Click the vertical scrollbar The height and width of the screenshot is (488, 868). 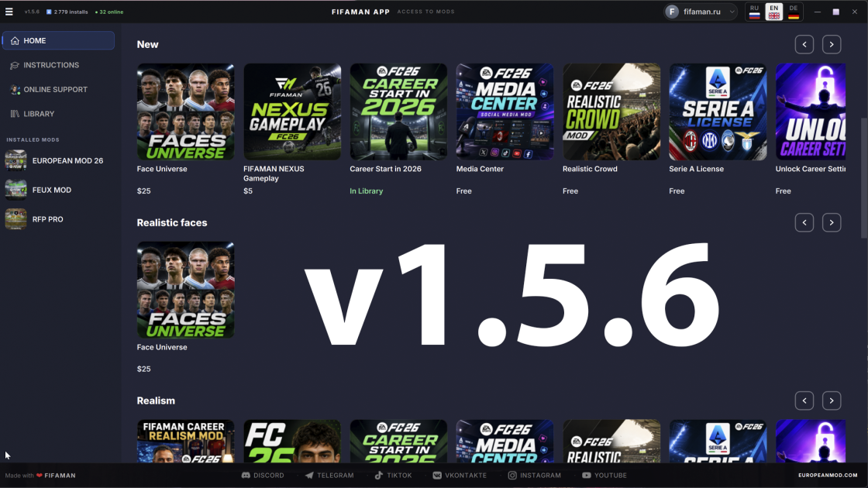864,178
